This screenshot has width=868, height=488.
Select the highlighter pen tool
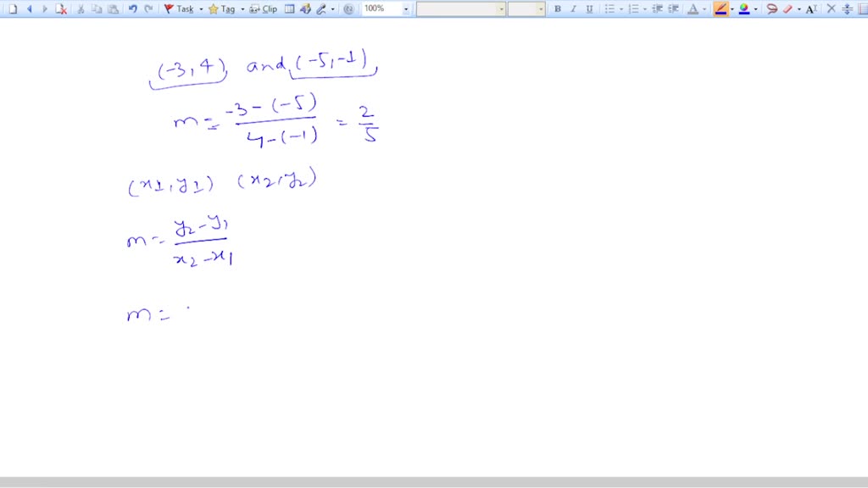pyautogui.click(x=721, y=9)
